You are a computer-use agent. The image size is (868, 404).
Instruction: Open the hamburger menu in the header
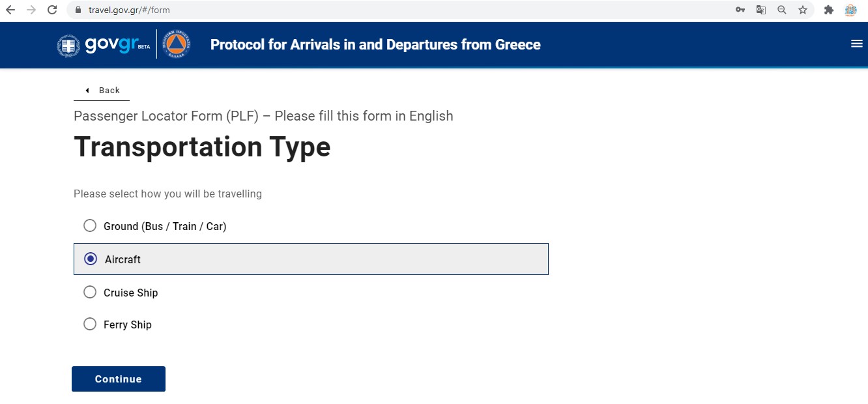(856, 44)
